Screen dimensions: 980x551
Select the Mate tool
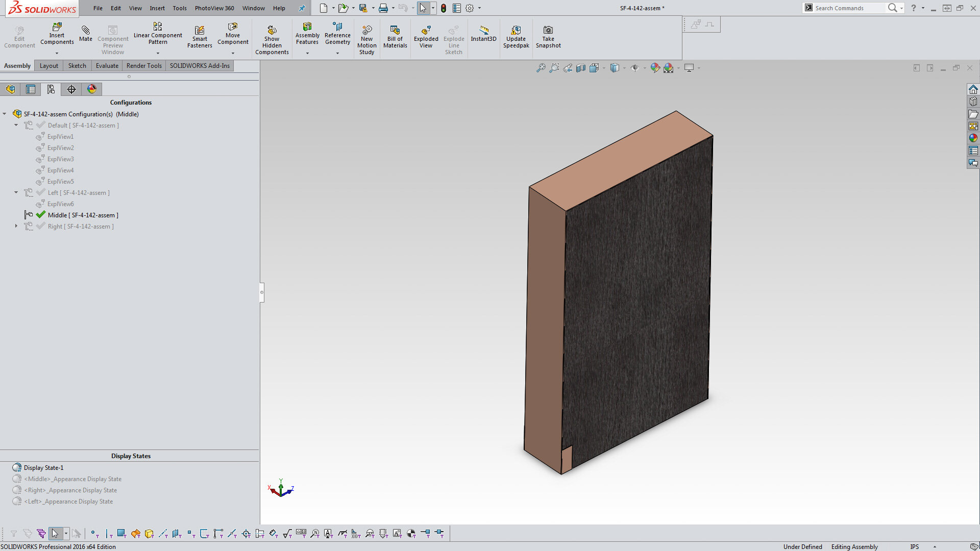pos(86,34)
